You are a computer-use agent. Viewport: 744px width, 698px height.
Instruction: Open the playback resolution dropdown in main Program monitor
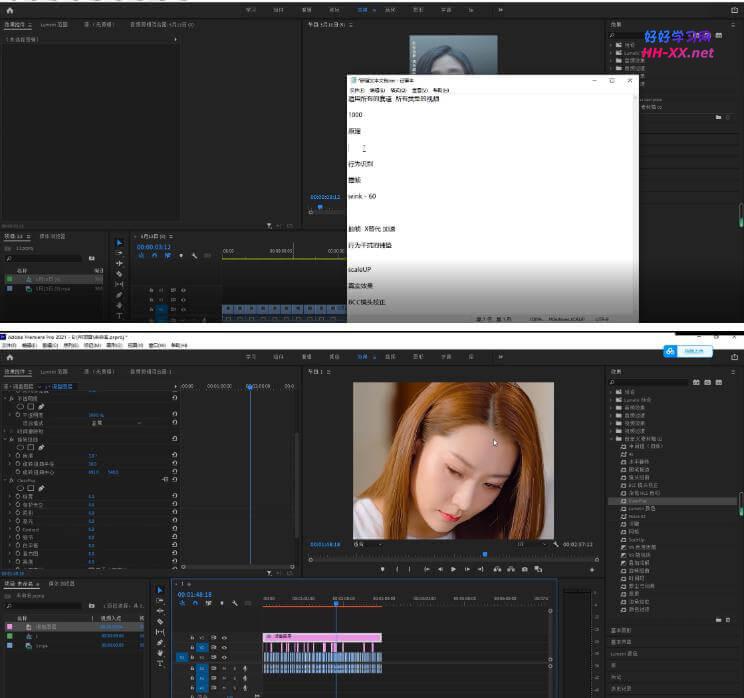point(530,544)
